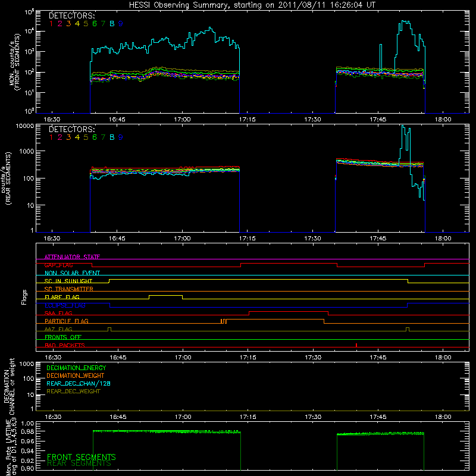476x476 pixels.
Task: Select detector 3 label in front segments legend
Action: [x=68, y=24]
